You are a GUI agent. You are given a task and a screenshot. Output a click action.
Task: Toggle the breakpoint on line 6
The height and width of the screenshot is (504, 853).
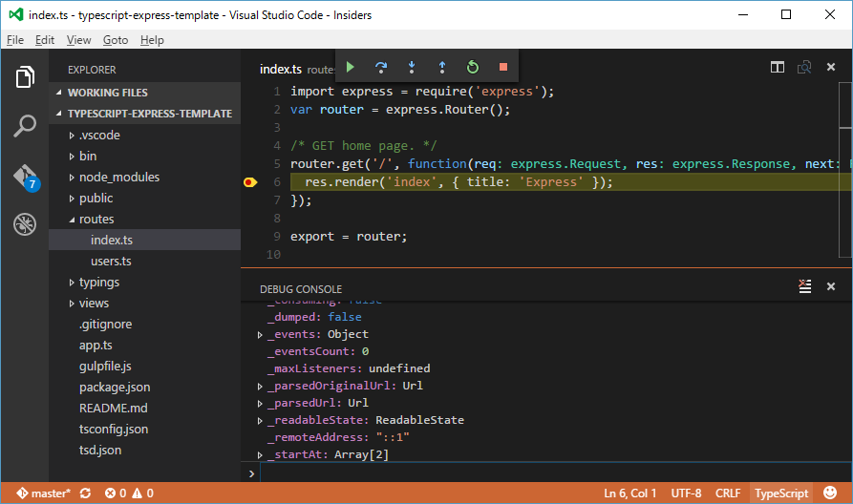pos(249,182)
